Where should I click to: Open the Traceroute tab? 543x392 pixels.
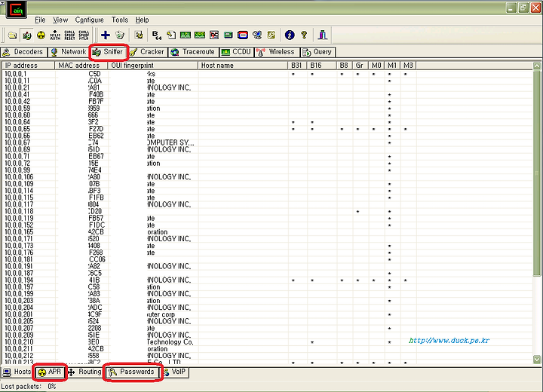(193, 52)
